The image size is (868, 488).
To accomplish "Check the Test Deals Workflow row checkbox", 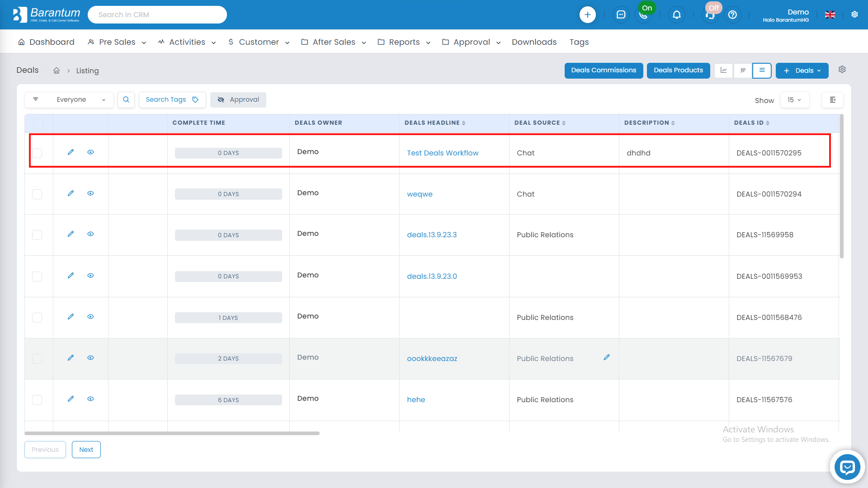I will 37,153.
